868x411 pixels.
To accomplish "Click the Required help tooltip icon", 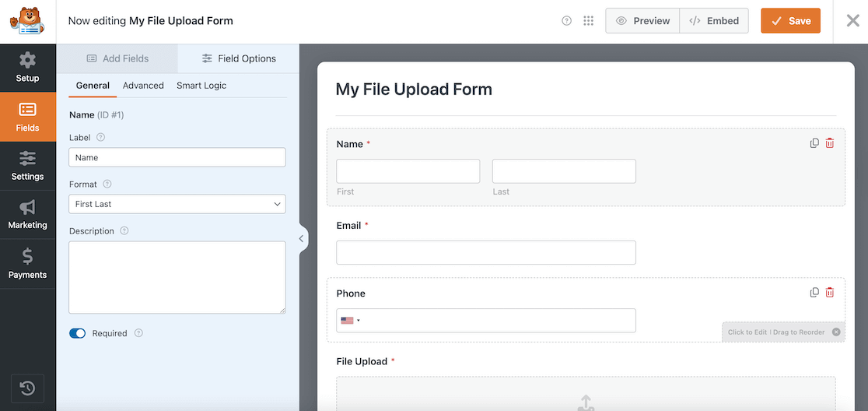I will (139, 333).
